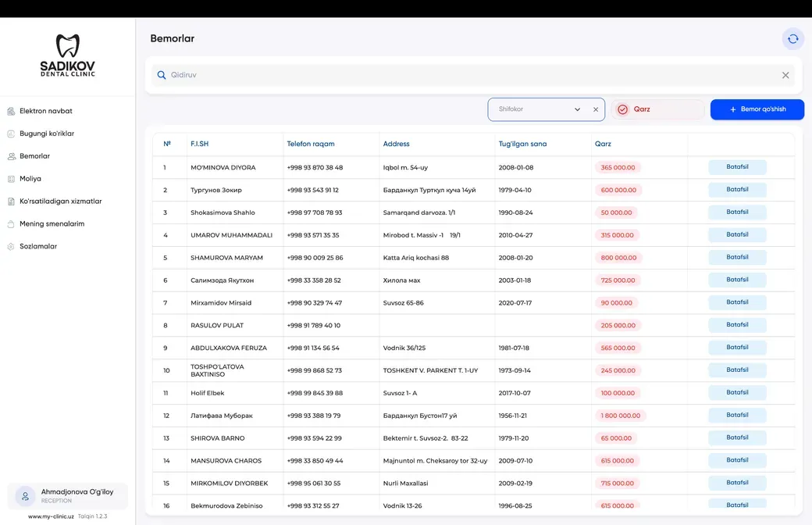Open Mening smenalarim menu item
This screenshot has width=812, height=525.
(52, 224)
